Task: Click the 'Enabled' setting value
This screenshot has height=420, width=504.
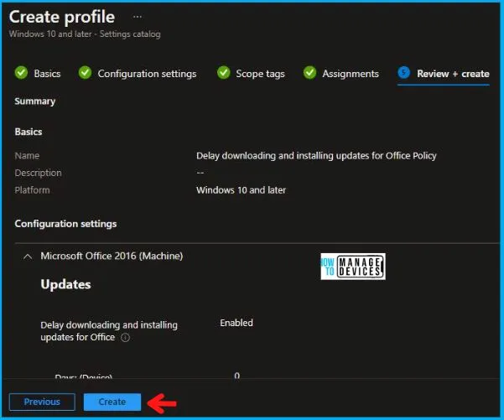Action: tap(236, 323)
